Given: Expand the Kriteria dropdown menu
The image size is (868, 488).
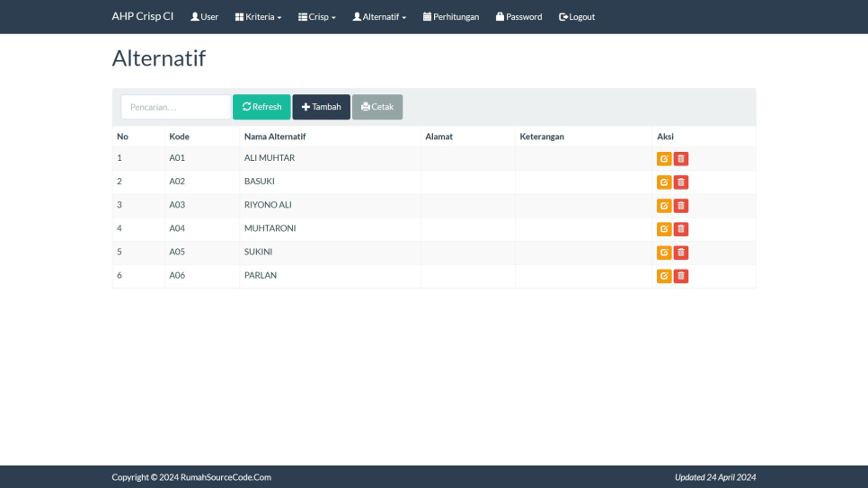Looking at the screenshot, I should click(258, 17).
